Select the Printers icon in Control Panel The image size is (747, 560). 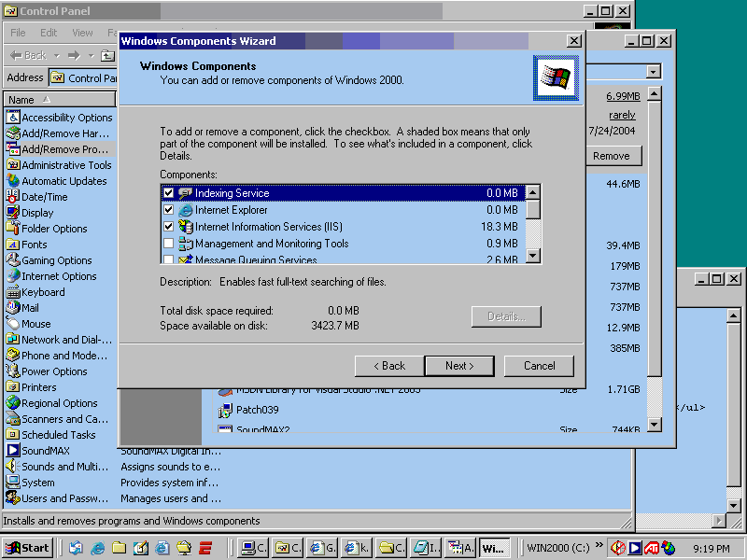click(13, 387)
